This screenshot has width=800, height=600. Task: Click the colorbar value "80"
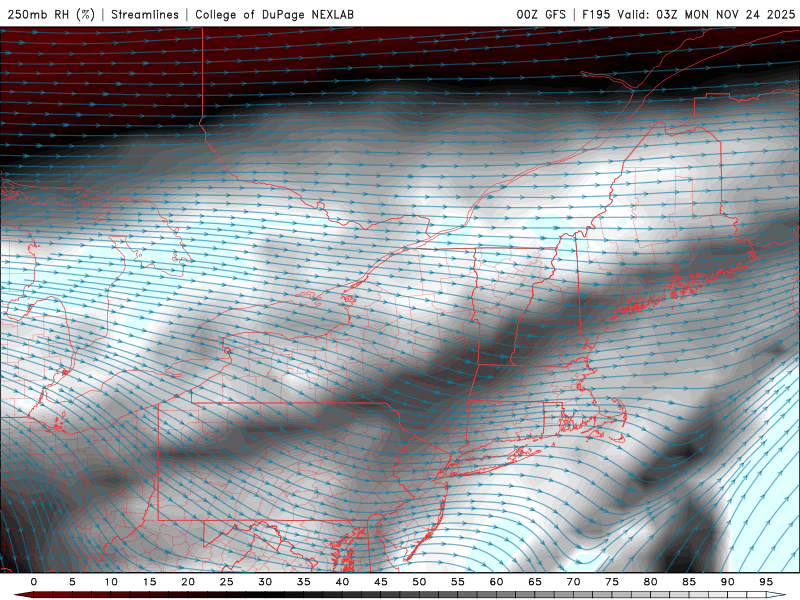[x=651, y=582]
